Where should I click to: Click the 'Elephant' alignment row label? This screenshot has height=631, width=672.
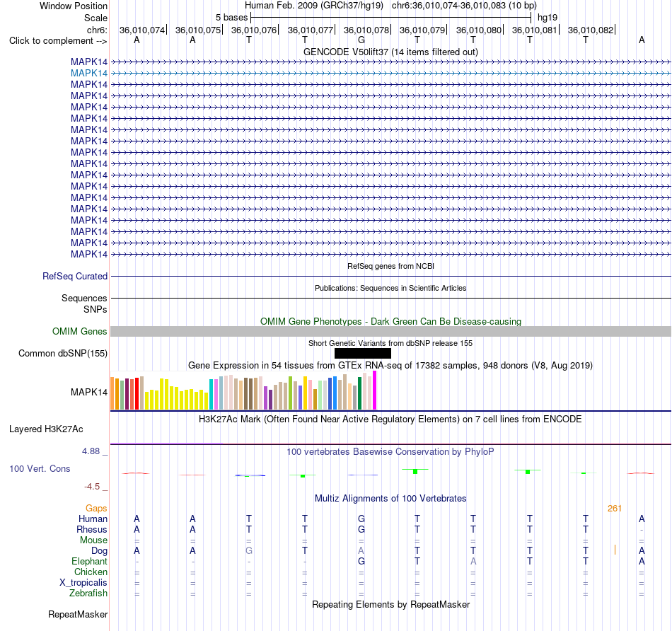(89, 561)
